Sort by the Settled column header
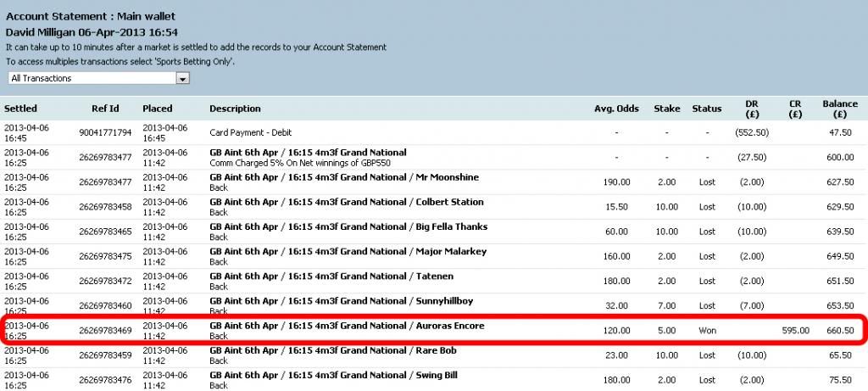The image size is (868, 391). [20, 109]
